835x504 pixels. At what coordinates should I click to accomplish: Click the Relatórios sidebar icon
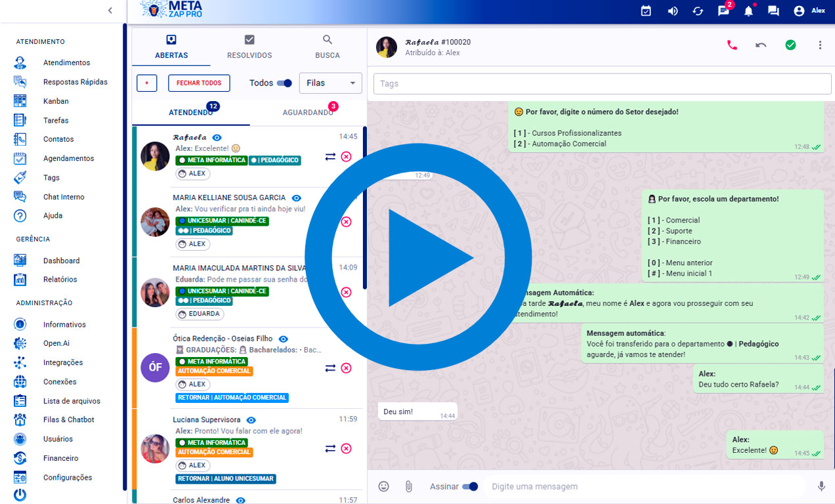coord(20,279)
